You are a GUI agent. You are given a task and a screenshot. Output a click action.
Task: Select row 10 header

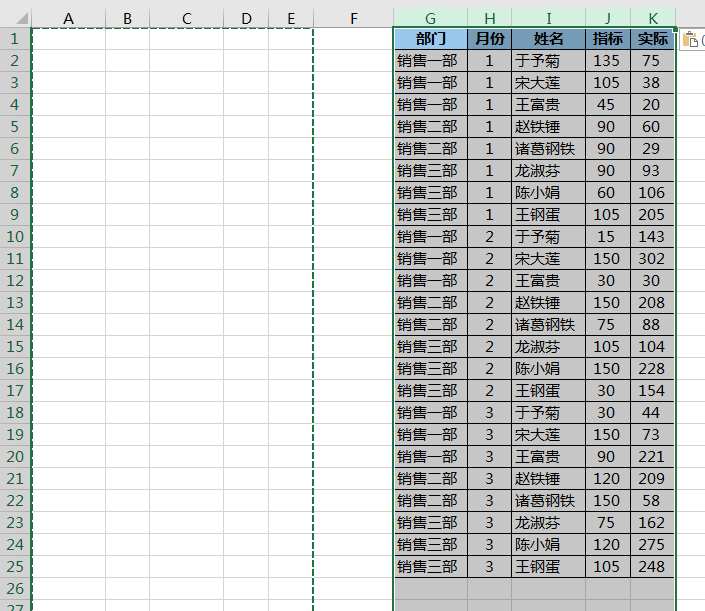pos(15,236)
